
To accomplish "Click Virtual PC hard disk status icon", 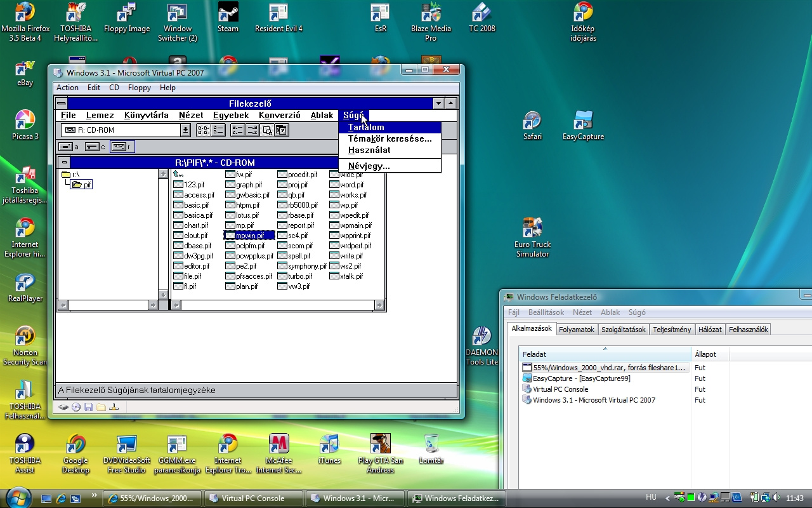I will [x=63, y=407].
